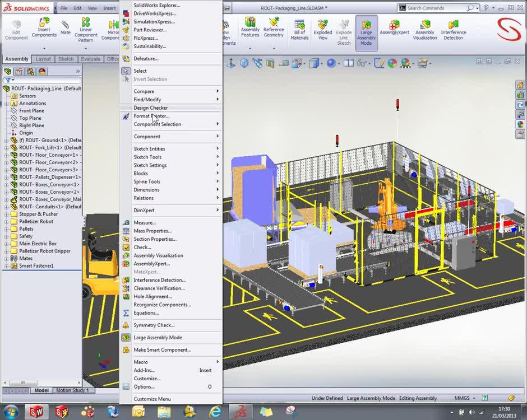The image size is (527, 420).
Task: Click the Insert Components icon
Action: point(44,27)
